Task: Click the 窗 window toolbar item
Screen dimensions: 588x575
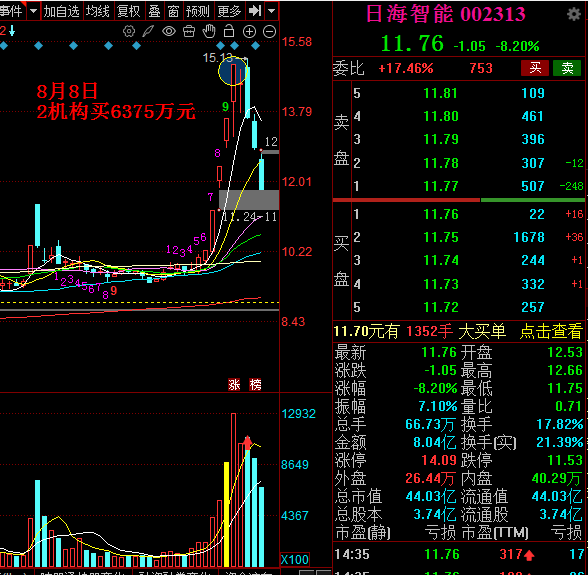Action: pyautogui.click(x=173, y=11)
